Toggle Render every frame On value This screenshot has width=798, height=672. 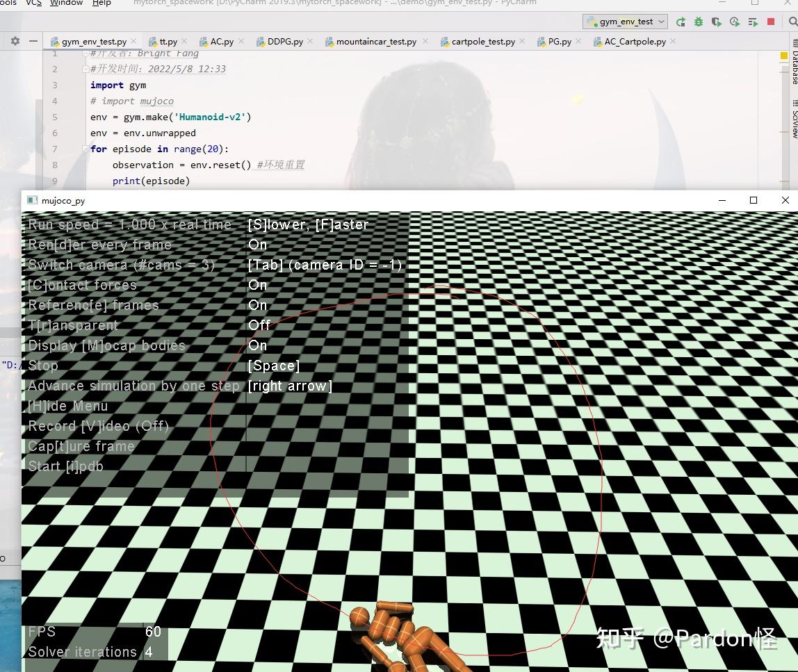click(257, 245)
